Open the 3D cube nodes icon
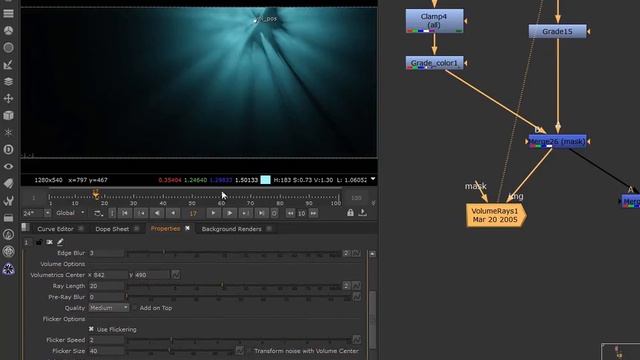The image size is (640, 360). coord(8,116)
